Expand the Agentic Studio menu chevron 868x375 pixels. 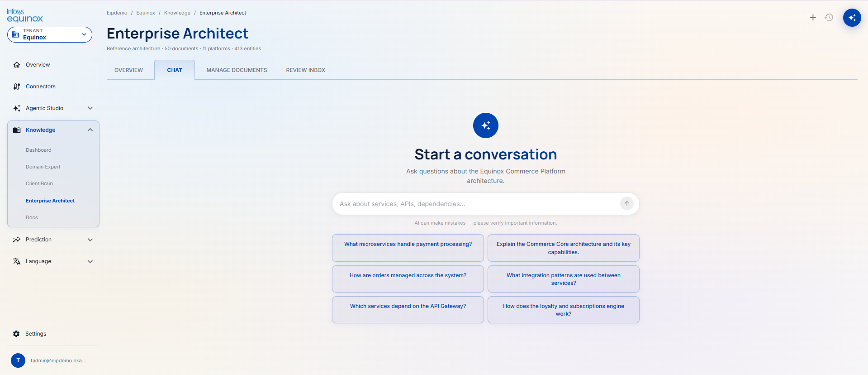[x=90, y=108]
